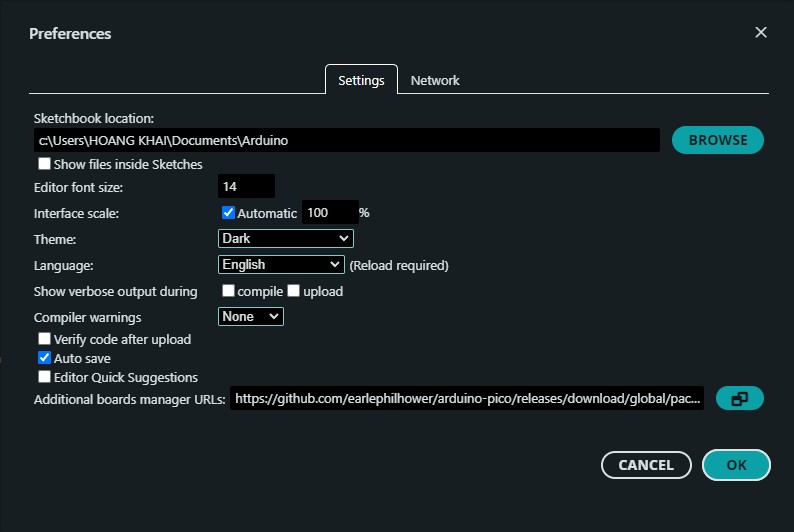Close the Preferences dialog with X

761,32
